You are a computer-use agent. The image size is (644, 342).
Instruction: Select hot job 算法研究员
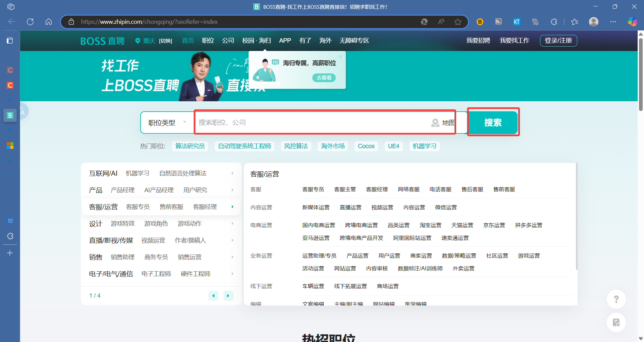pyautogui.click(x=190, y=146)
